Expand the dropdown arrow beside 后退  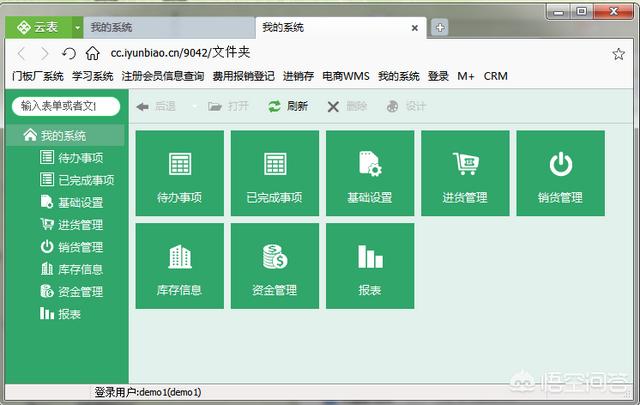pos(194,107)
